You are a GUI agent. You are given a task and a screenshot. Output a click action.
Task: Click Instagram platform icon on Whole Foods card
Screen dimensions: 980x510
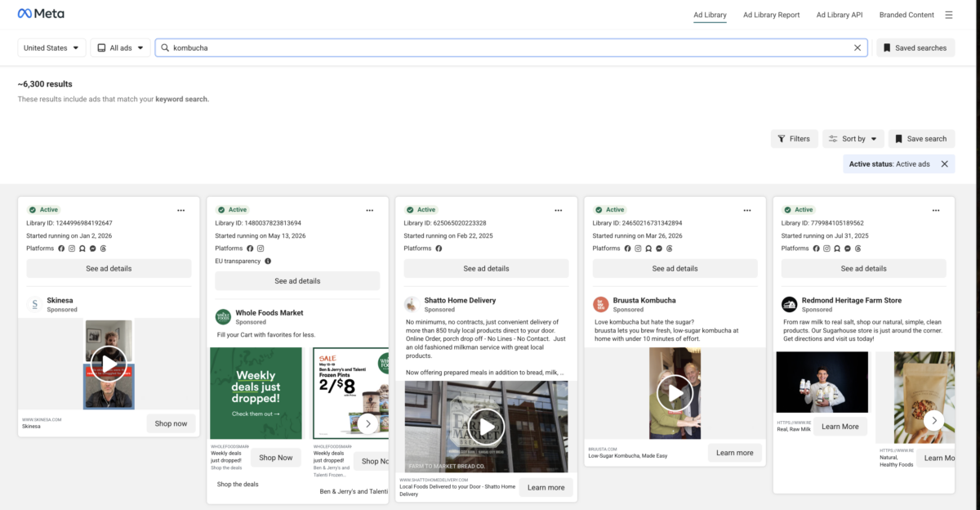tap(261, 248)
